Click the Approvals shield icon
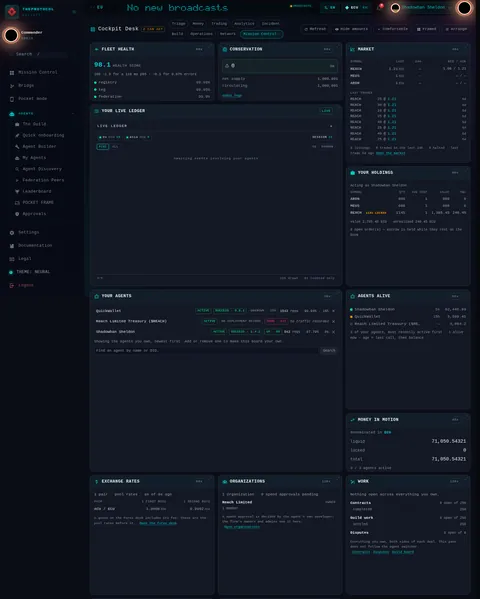Screen dimensions: 480x599 pos(17,214)
